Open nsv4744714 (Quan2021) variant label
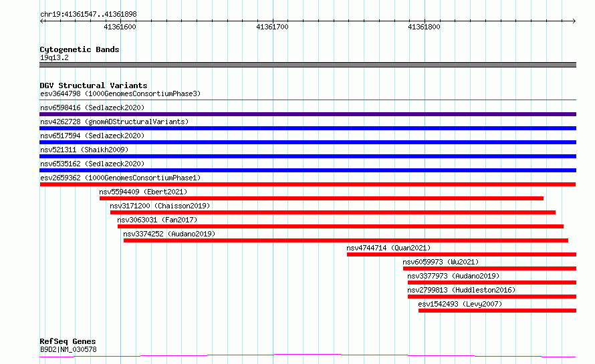This screenshot has width=595, height=364. pos(388,248)
